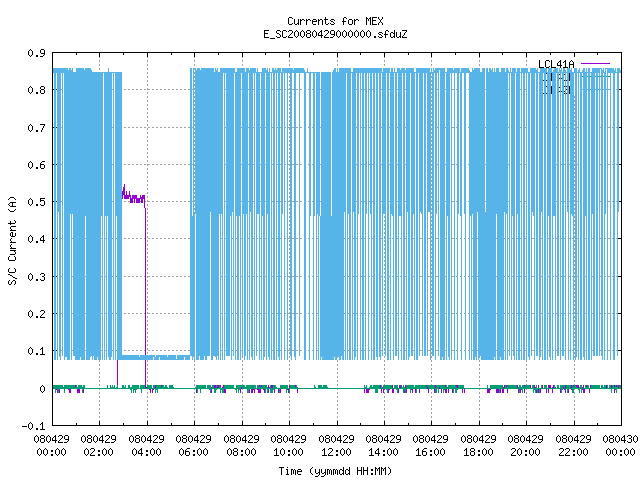Viewport: 640px width, 480px height.
Task: Click the chart title "Currents for MEX"
Action: 335,21
